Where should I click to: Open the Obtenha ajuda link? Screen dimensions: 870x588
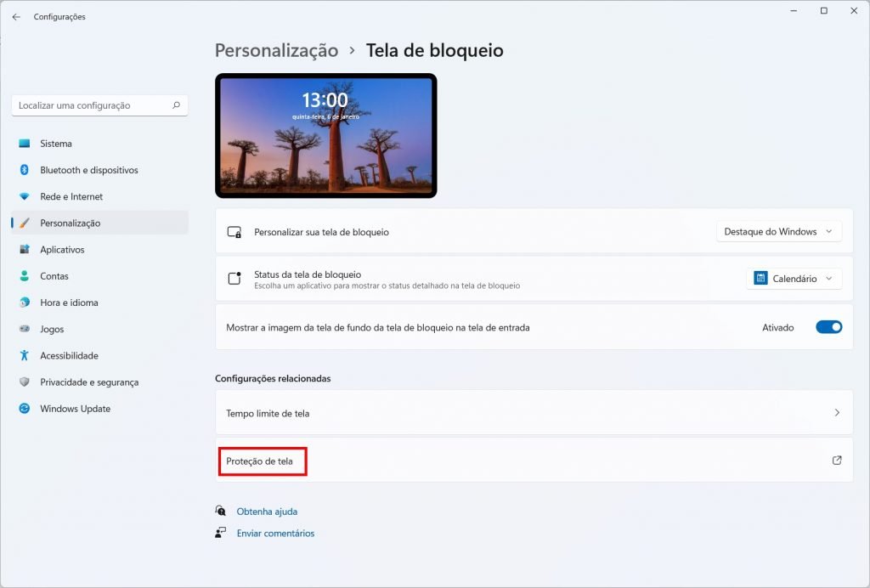point(267,512)
